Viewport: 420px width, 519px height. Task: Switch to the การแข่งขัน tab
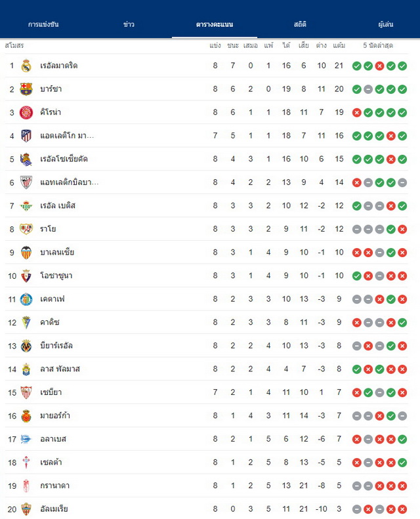[43, 24]
